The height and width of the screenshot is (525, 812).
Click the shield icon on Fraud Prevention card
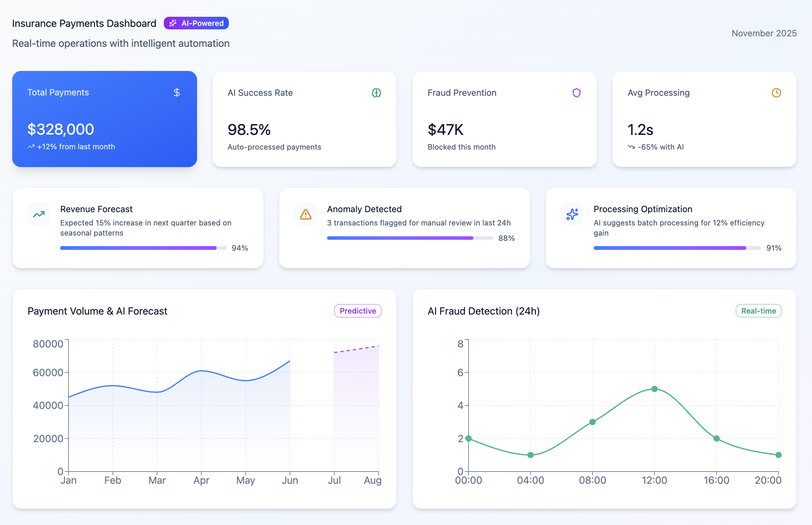(x=576, y=93)
